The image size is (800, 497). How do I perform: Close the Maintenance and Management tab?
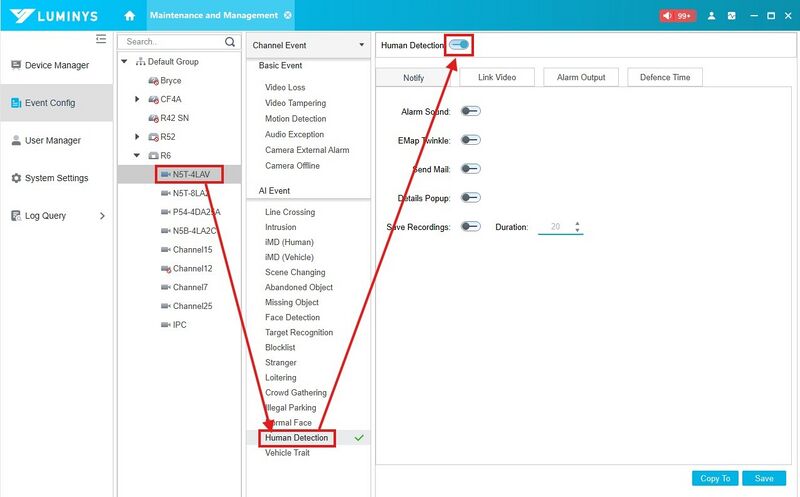pyautogui.click(x=288, y=15)
